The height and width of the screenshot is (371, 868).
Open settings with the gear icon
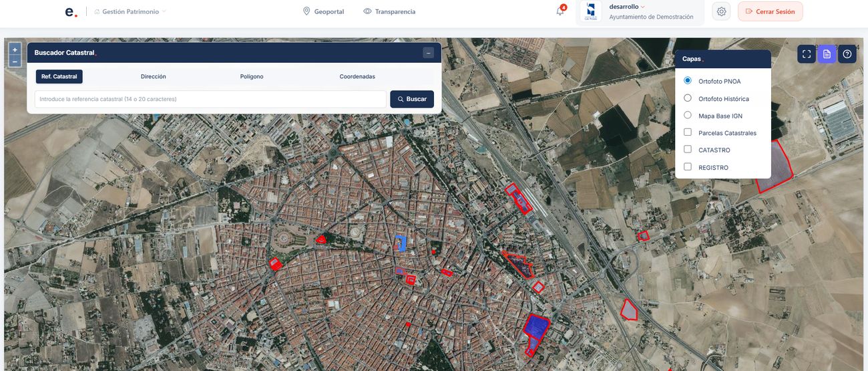[721, 11]
